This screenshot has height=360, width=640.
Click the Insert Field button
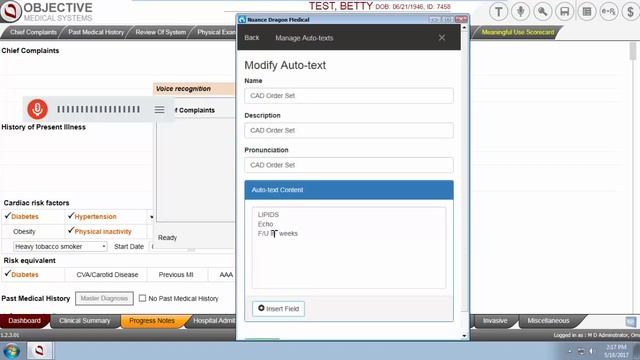point(278,309)
